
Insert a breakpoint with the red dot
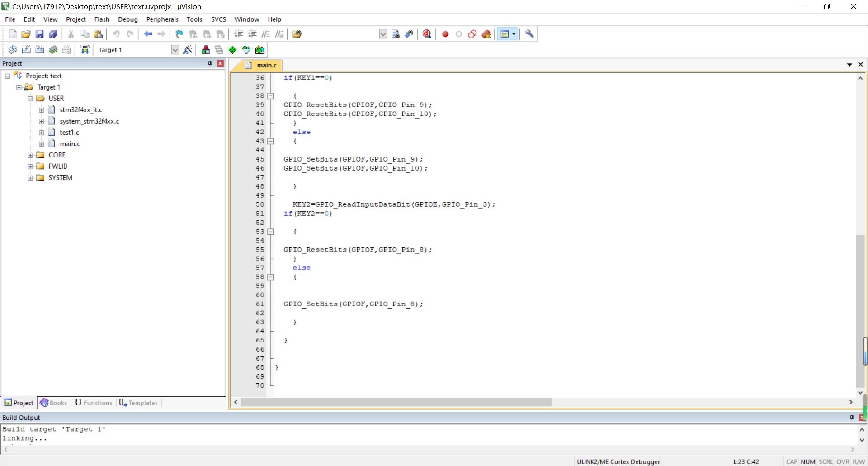pos(445,34)
